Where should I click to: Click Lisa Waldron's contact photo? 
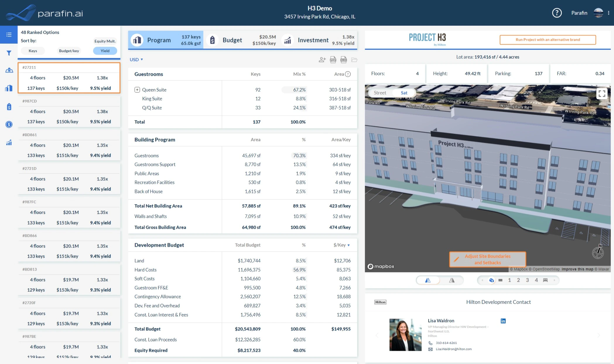click(405, 335)
